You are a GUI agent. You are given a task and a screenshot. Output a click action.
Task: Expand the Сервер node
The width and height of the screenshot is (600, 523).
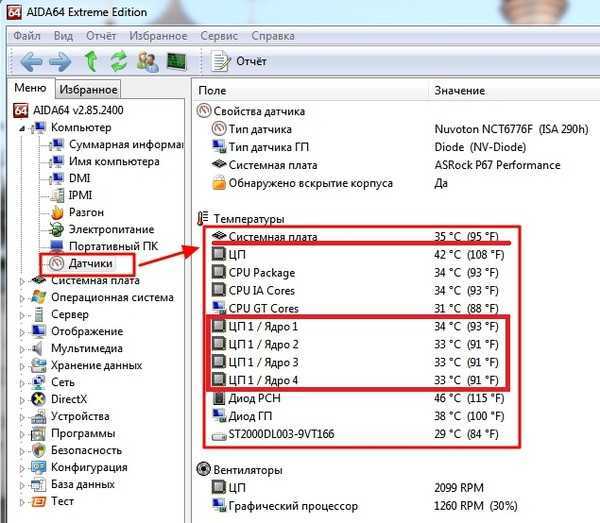22,315
